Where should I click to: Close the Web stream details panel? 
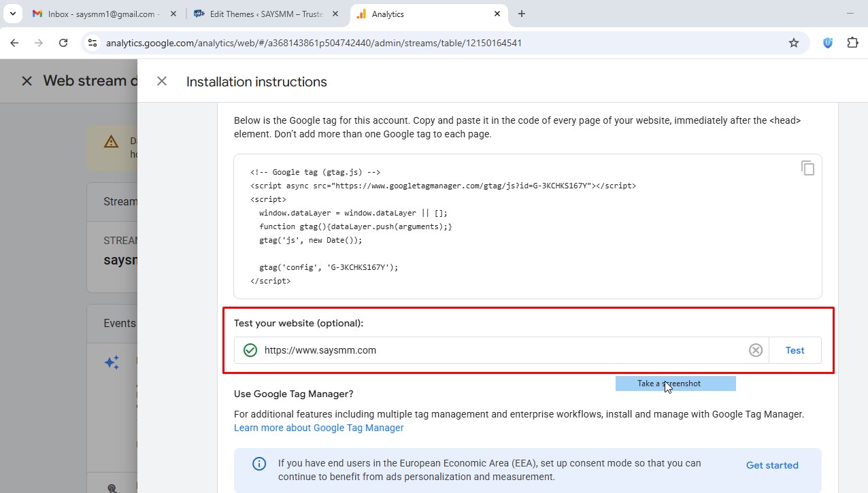(27, 81)
